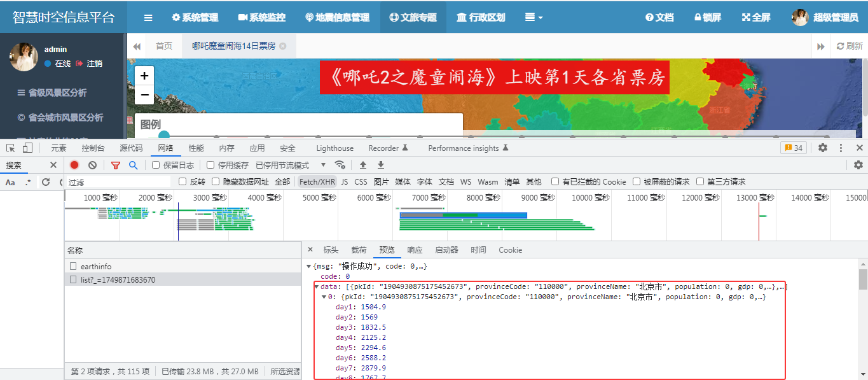The image size is (868, 380).
Task: Open DevTools settings gear
Action: tap(823, 148)
